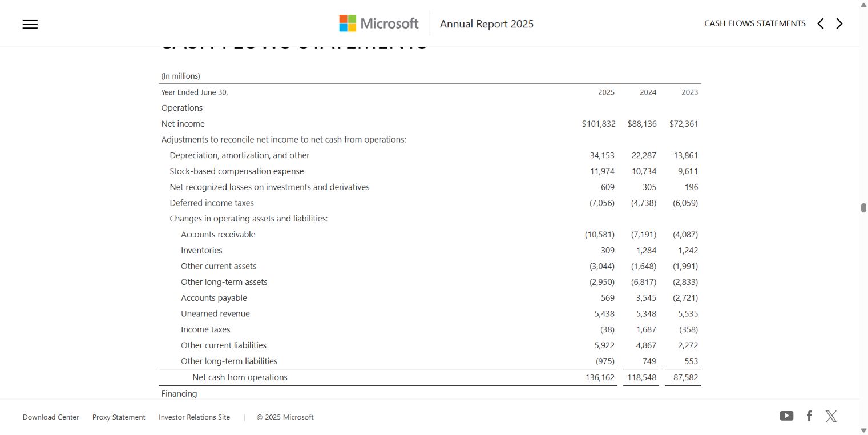Click the 'Other long-term liabilities' row label

click(x=229, y=361)
